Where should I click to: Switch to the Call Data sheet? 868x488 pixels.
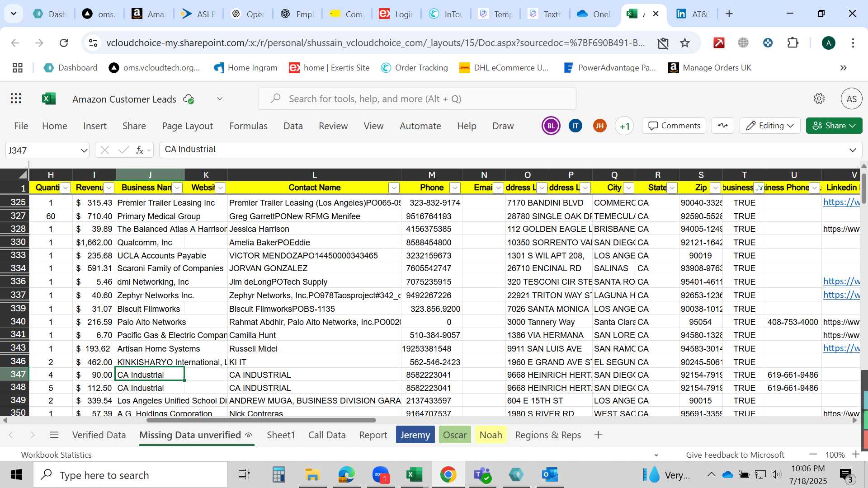click(x=327, y=435)
